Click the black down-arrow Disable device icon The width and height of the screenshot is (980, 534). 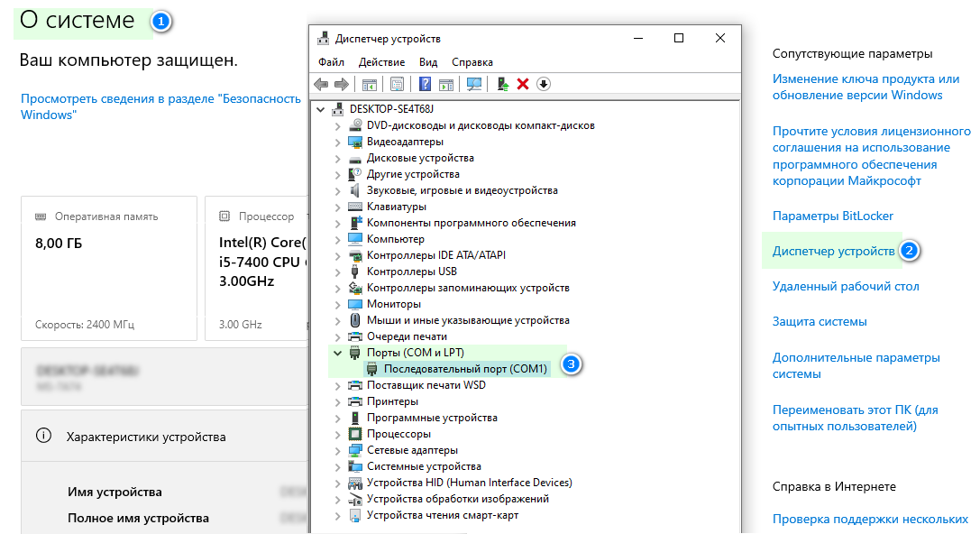click(543, 85)
